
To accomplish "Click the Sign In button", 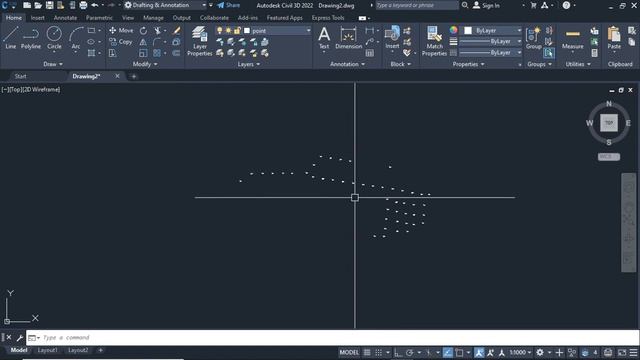I will [x=487, y=5].
